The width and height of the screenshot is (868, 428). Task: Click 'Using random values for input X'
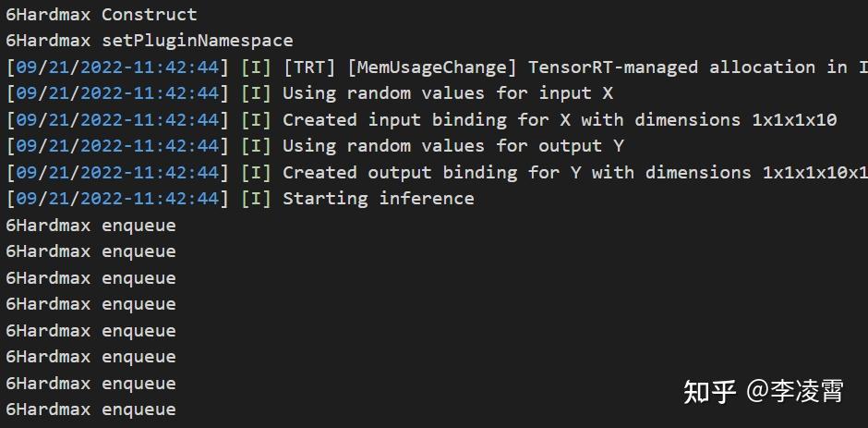(447, 93)
